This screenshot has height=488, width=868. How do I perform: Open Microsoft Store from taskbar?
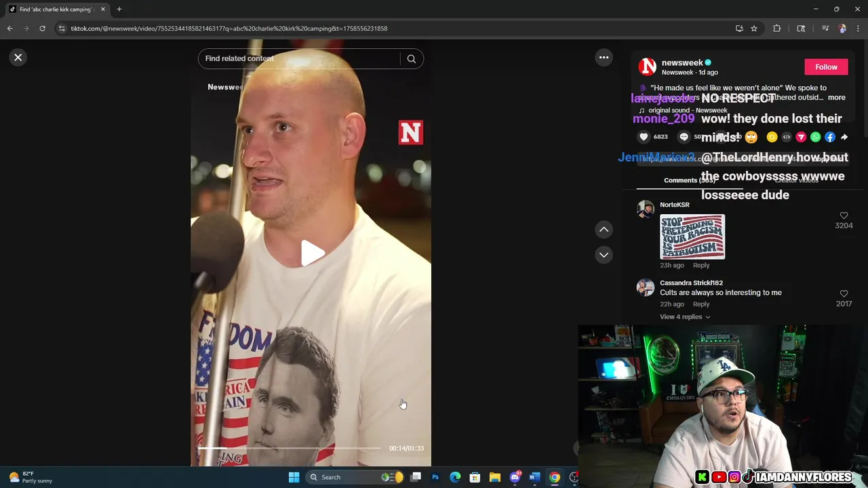click(x=475, y=477)
